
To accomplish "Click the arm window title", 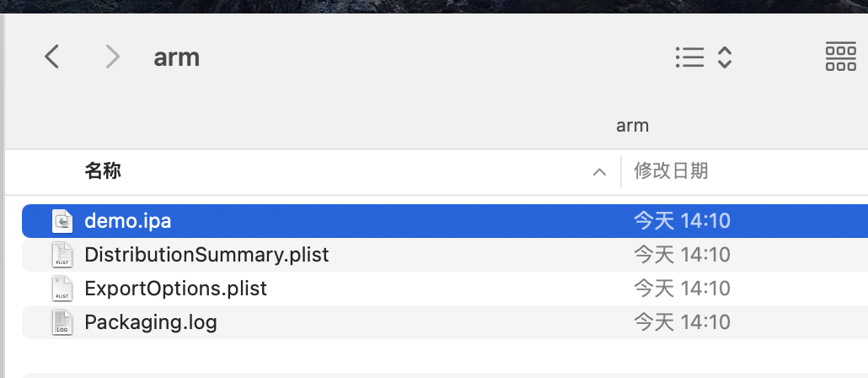I will click(177, 57).
